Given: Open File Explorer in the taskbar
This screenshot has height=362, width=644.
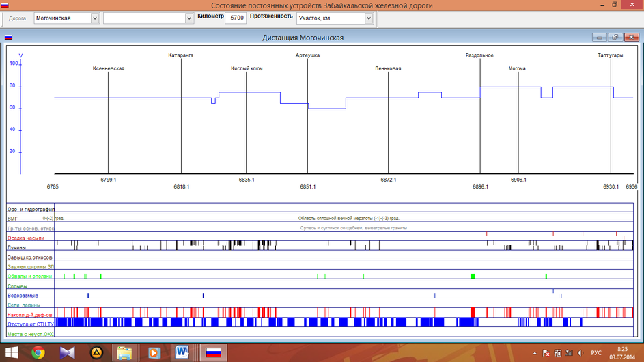Looking at the screenshot, I should (x=125, y=352).
